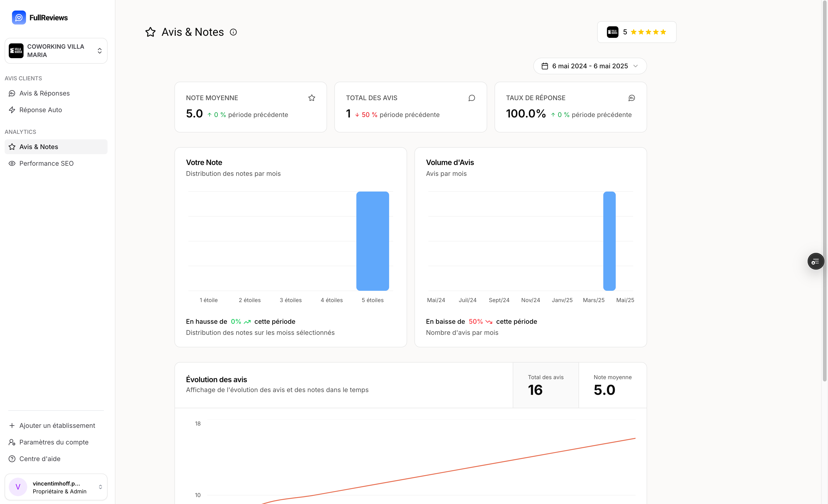Open Paramètres du compte

click(x=56, y=442)
